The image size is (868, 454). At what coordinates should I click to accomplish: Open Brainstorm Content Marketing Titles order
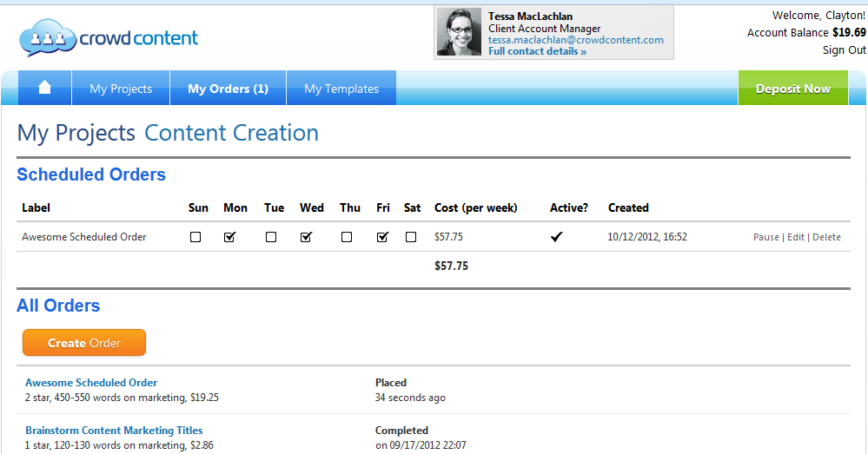[114, 431]
